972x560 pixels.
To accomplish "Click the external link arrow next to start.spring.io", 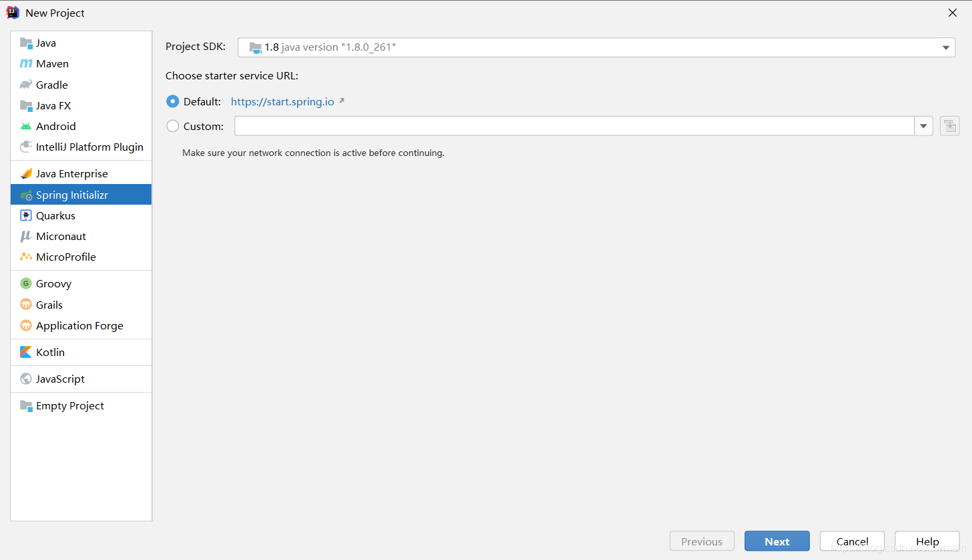I will point(342,101).
